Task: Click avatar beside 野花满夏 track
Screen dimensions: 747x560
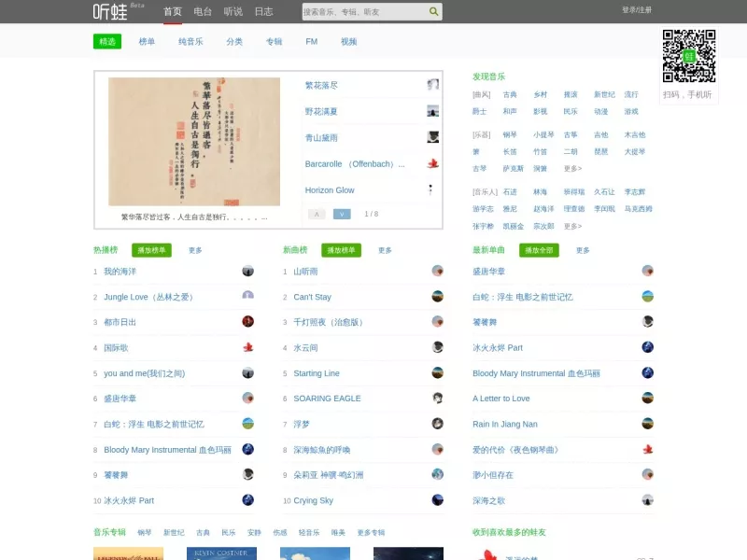Action: pos(432,111)
